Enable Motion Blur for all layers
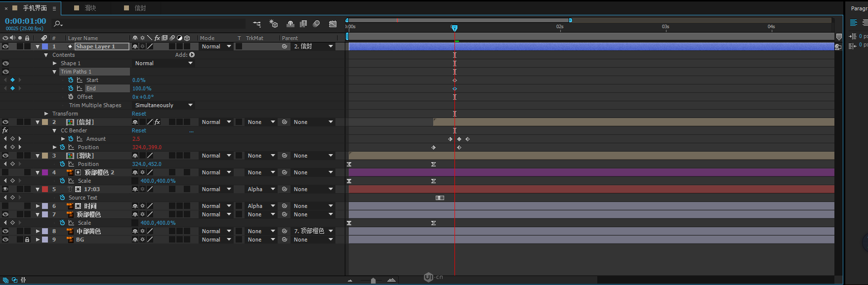Image resolution: width=868 pixels, height=285 pixels. pos(317,24)
